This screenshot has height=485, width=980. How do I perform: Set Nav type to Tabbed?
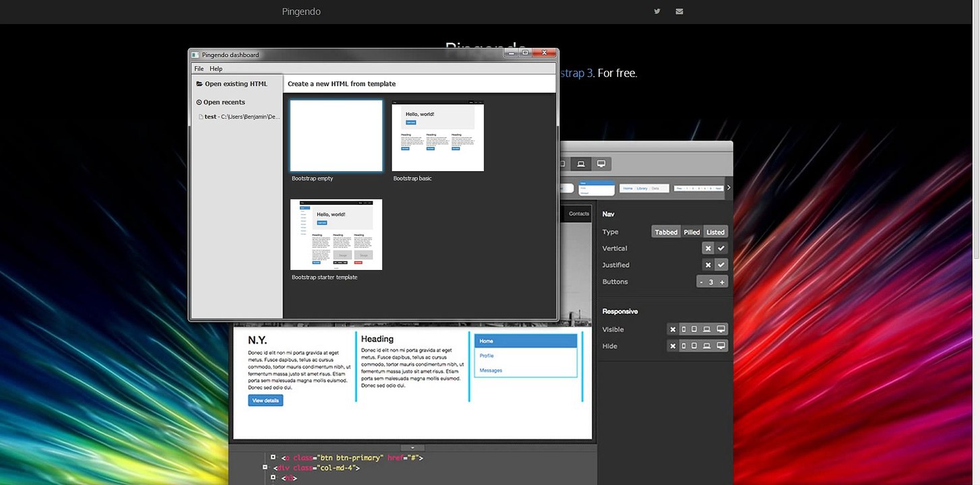pyautogui.click(x=666, y=232)
